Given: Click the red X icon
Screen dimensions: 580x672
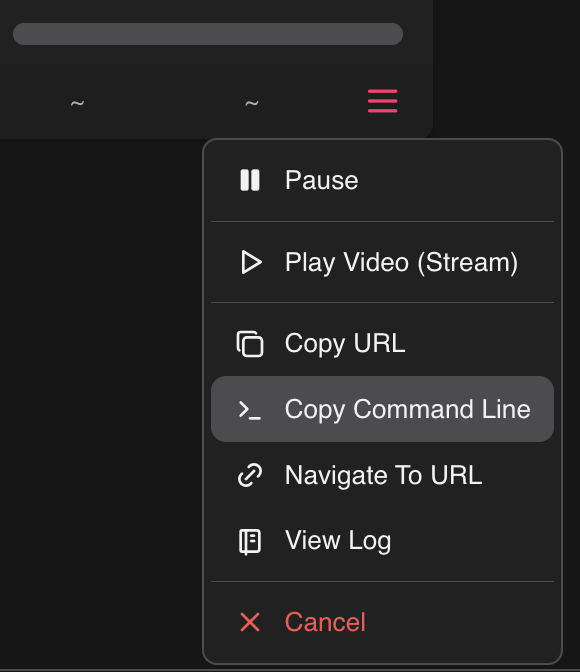Looking at the screenshot, I should tap(250, 622).
